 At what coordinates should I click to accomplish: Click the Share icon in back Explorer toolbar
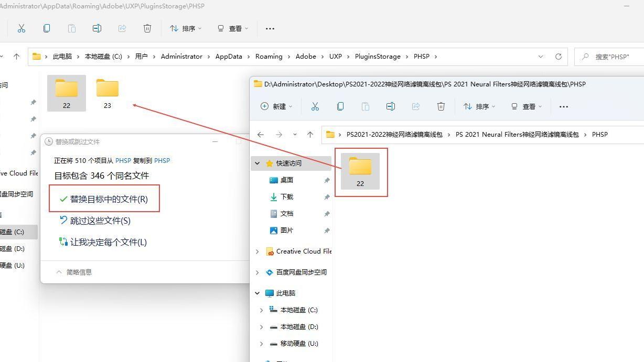coord(122,28)
